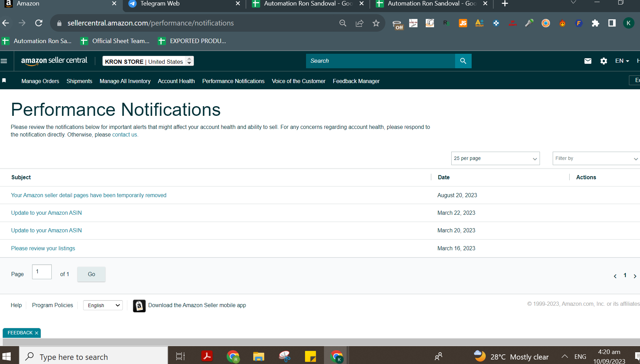Image resolution: width=640 pixels, height=364 pixels.
Task: Open the settings gear icon
Action: pyautogui.click(x=603, y=61)
